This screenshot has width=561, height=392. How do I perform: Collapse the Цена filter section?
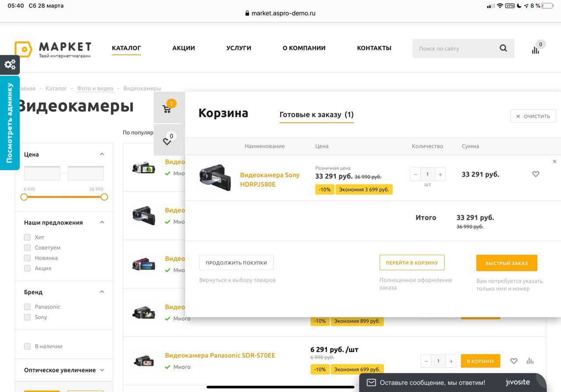102,154
